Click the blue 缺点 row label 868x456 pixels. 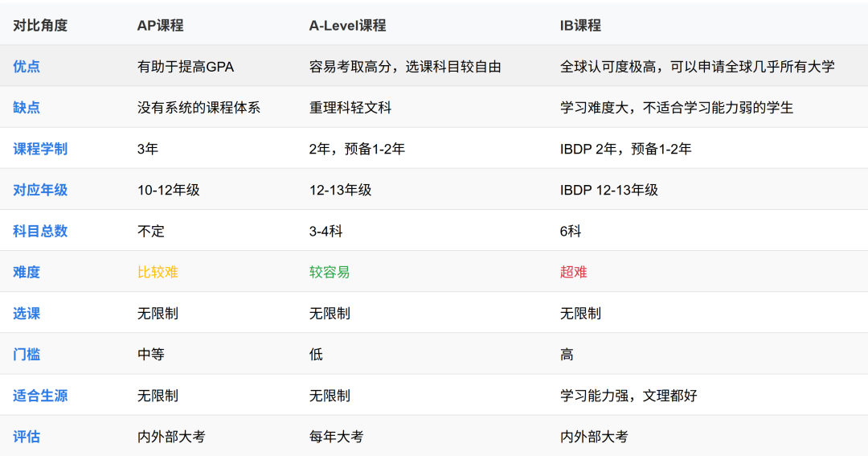pos(27,108)
